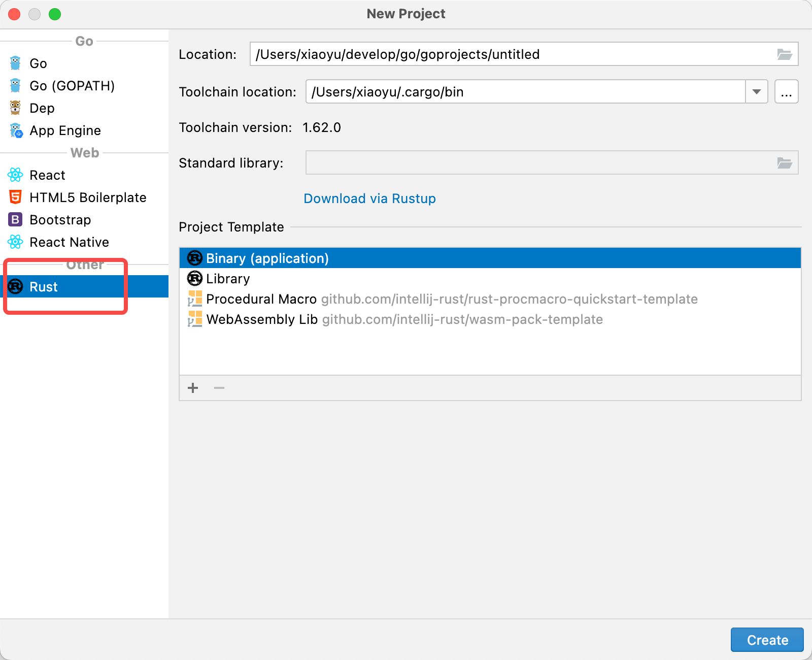Image resolution: width=812 pixels, height=660 pixels.
Task: Select Dep project type
Action: point(84,108)
